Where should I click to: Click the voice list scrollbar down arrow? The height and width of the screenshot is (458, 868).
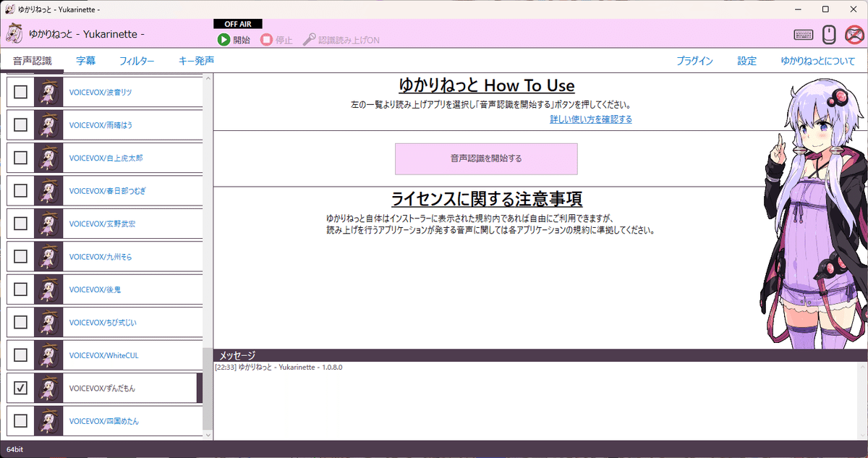point(208,436)
